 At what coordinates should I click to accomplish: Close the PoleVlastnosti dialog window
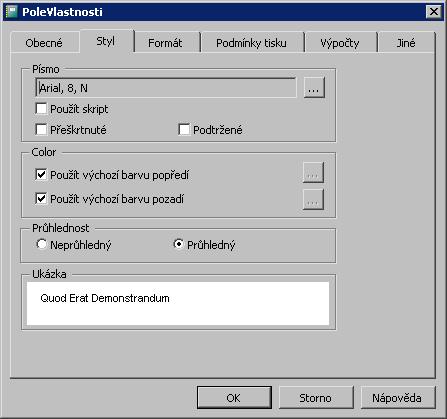click(x=434, y=12)
